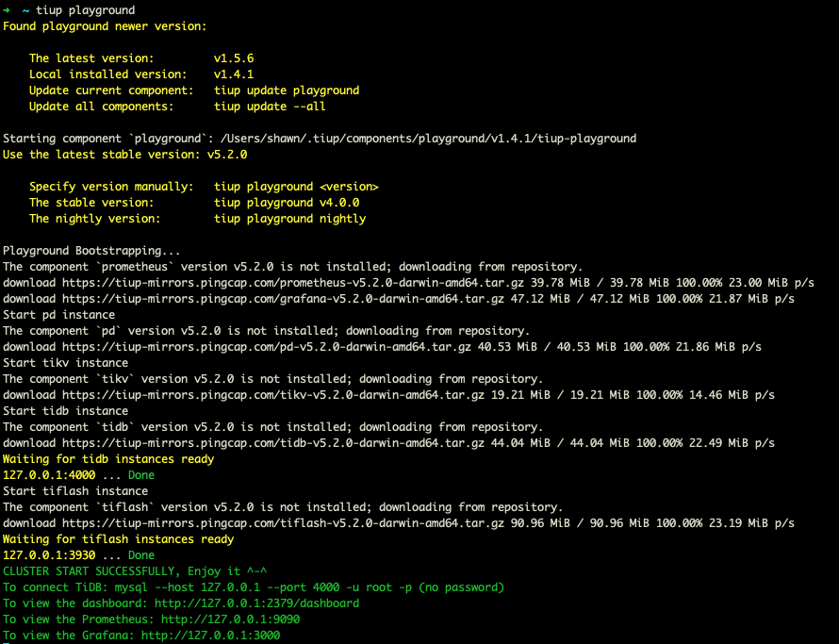
Task: Click 'Waiting for tiflash instances ready'
Action: [118, 539]
